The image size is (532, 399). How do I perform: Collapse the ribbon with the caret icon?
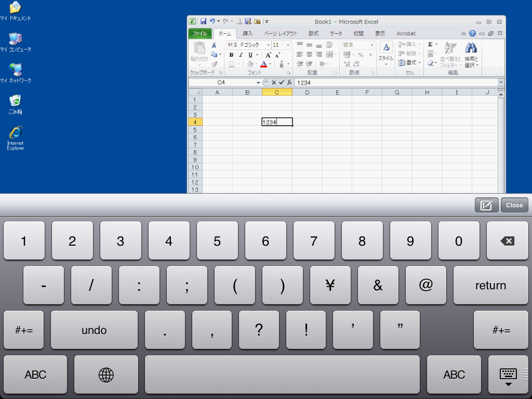463,34
